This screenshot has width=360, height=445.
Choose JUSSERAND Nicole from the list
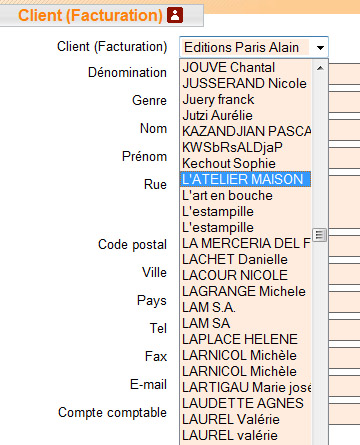pos(245,83)
